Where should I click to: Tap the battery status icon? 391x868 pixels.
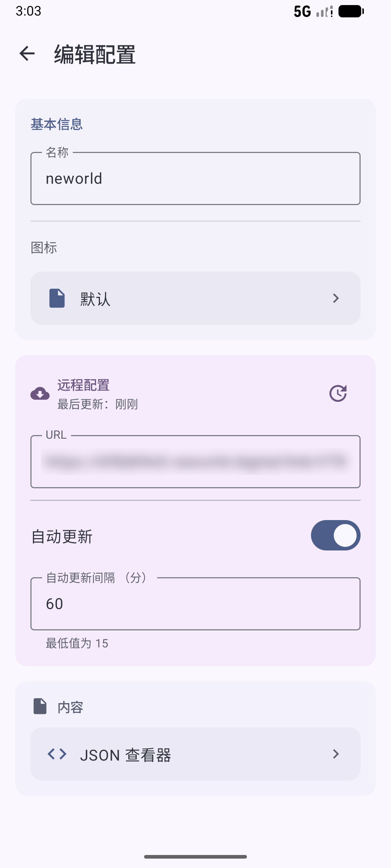350,12
